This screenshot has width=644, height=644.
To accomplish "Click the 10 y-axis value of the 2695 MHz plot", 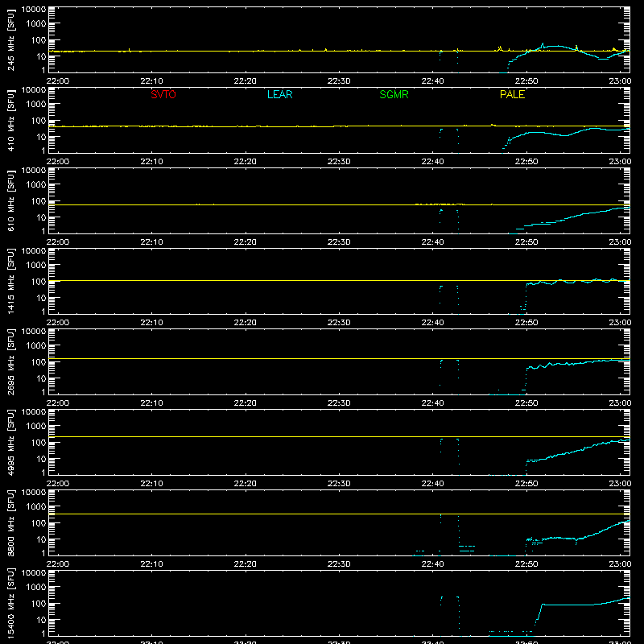I will tap(41, 378).
